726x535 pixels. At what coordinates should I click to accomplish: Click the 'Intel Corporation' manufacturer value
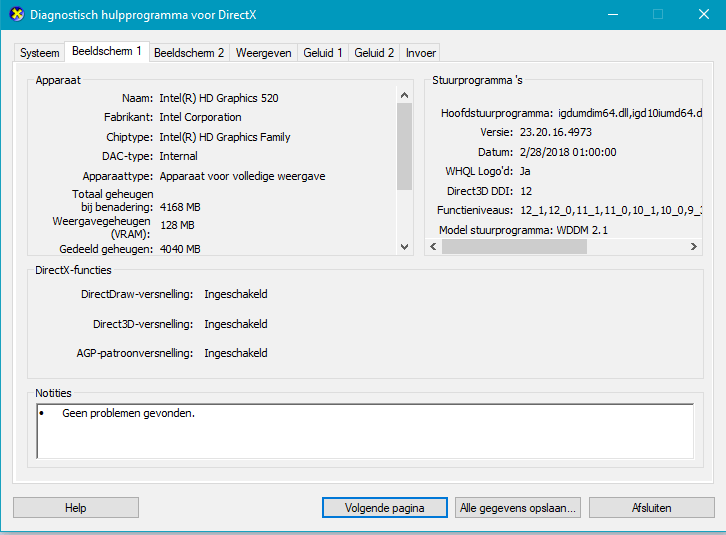[x=200, y=117]
